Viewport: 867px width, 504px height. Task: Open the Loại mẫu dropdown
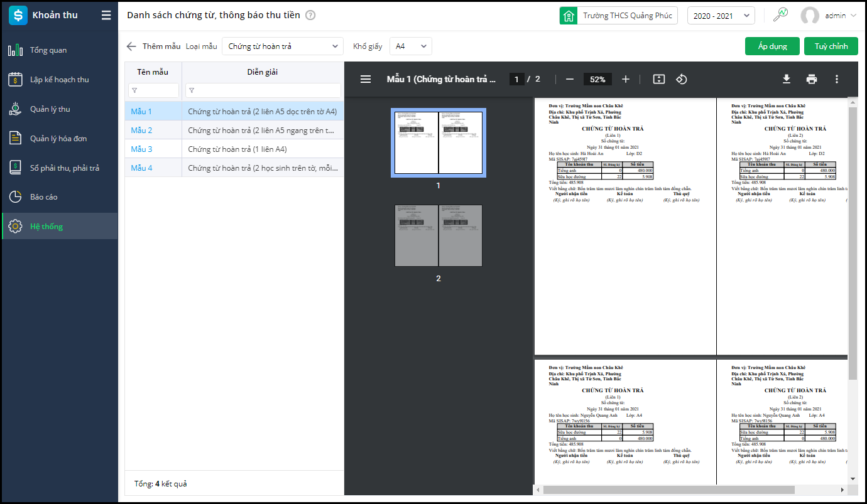tap(283, 46)
